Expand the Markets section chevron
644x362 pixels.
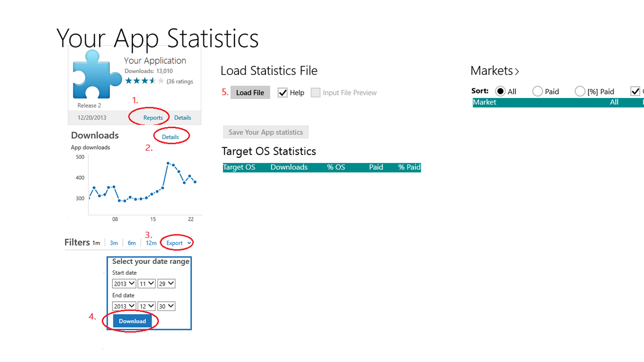pyautogui.click(x=518, y=71)
